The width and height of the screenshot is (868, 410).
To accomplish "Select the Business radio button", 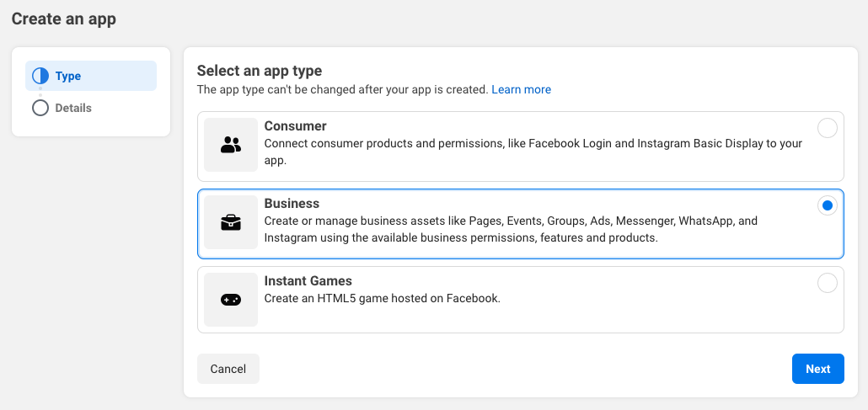I will tap(827, 205).
